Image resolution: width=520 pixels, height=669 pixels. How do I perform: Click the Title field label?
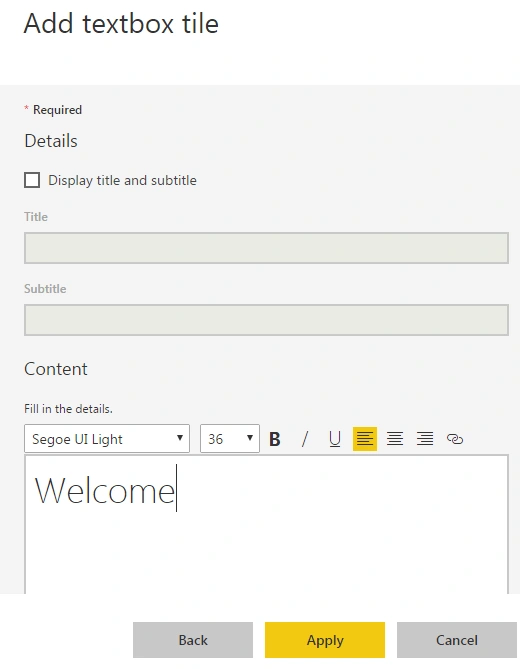(x=36, y=217)
